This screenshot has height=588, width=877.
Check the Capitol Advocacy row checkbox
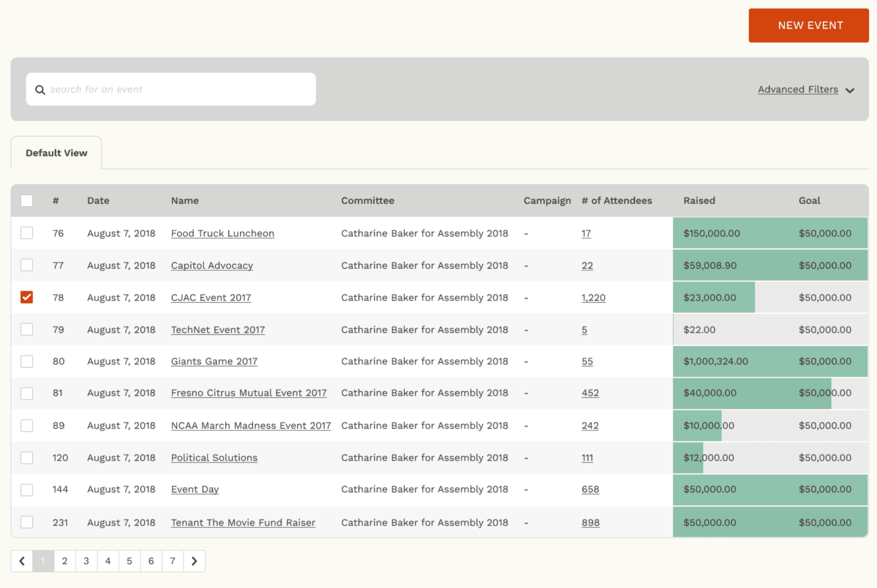pyautogui.click(x=27, y=265)
